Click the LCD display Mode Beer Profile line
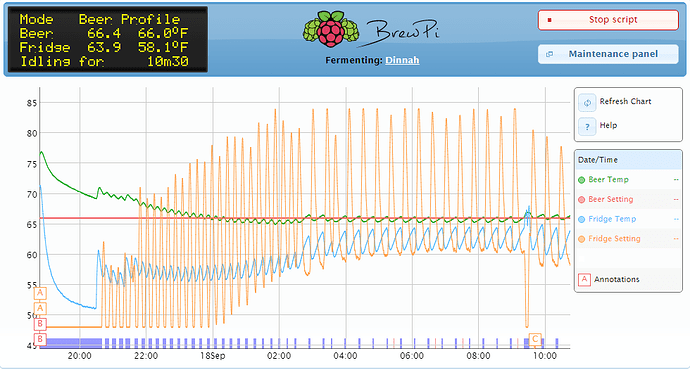The height and width of the screenshot is (370, 690). pos(100,19)
